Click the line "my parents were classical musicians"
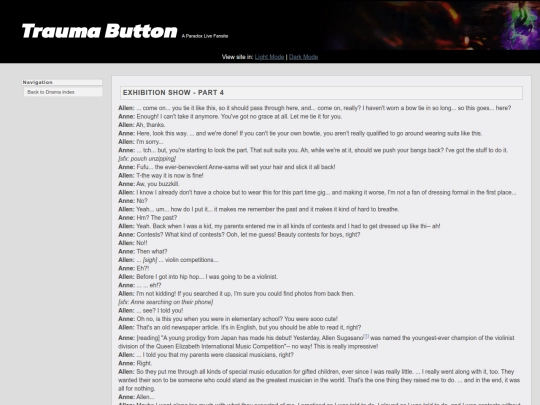Image resolution: width=540 pixels, height=405 pixels. (206, 355)
